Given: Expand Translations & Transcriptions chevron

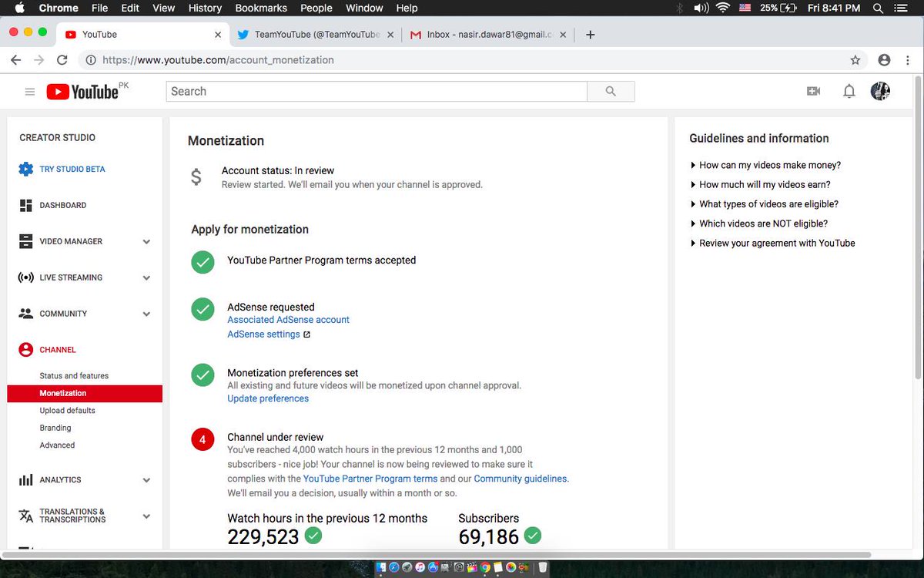Looking at the screenshot, I should click(x=146, y=516).
